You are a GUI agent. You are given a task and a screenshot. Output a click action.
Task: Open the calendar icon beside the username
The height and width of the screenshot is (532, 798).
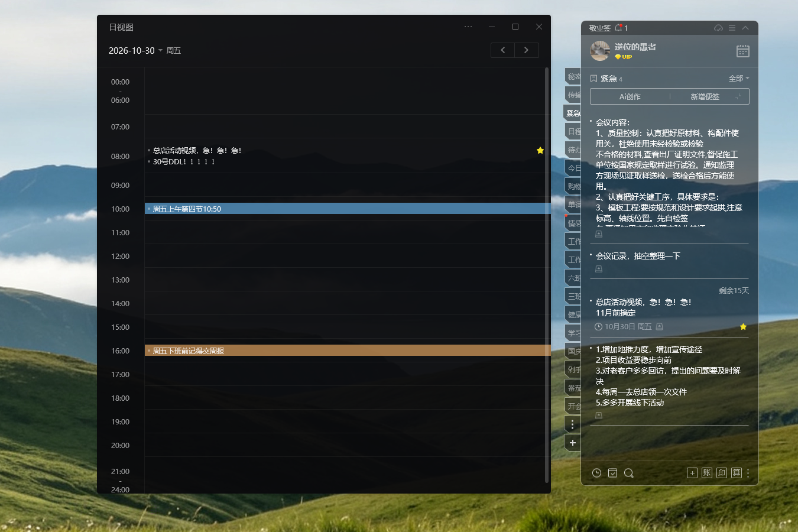(743, 51)
